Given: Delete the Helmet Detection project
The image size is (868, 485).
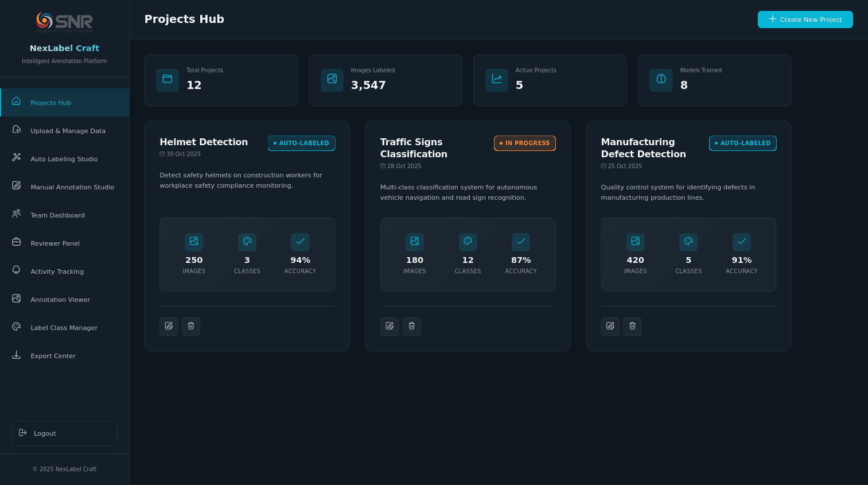Looking at the screenshot, I should point(191,326).
